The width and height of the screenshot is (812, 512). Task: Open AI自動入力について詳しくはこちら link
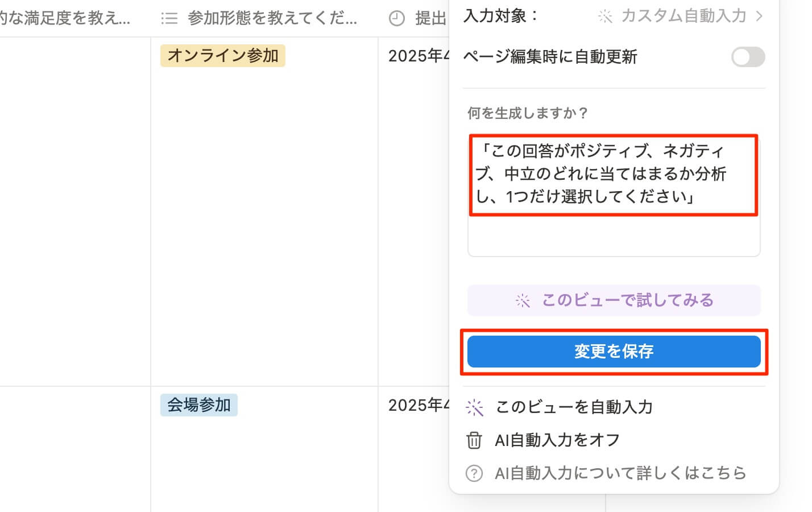(620, 473)
